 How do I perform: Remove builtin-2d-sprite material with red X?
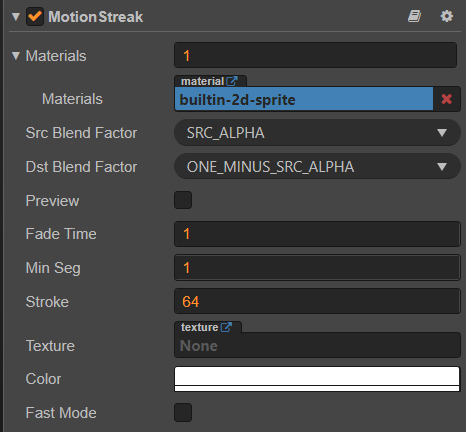pyautogui.click(x=447, y=99)
